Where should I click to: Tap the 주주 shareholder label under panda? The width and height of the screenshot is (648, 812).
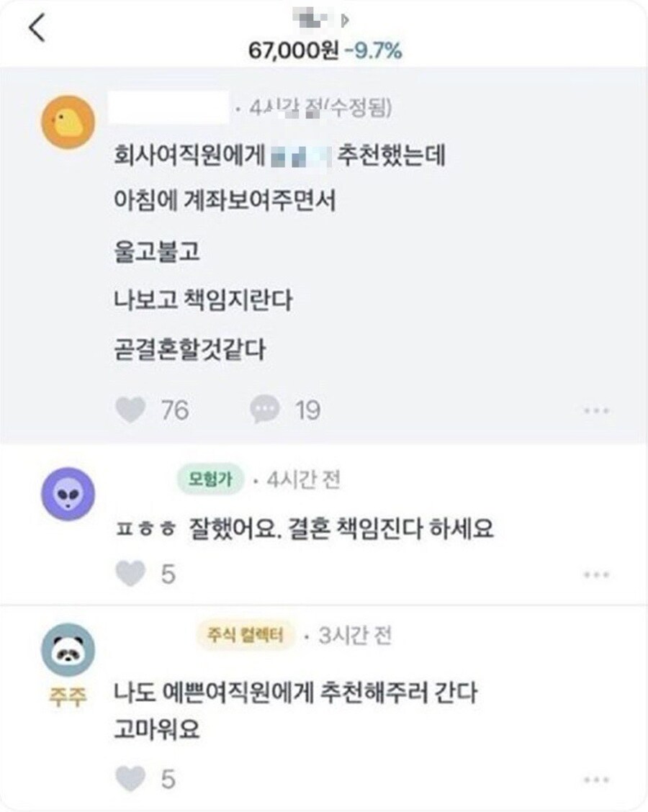[68, 698]
